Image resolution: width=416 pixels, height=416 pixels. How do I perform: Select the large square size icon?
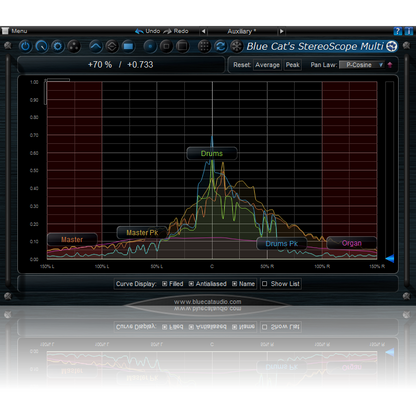(x=182, y=46)
